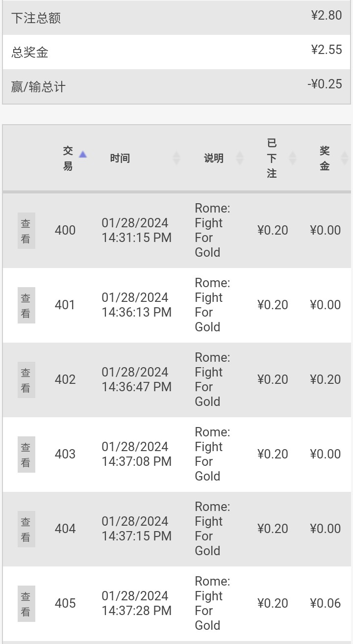Toggle sort arrows next to 说明
The width and height of the screenshot is (353, 644).
(x=240, y=158)
